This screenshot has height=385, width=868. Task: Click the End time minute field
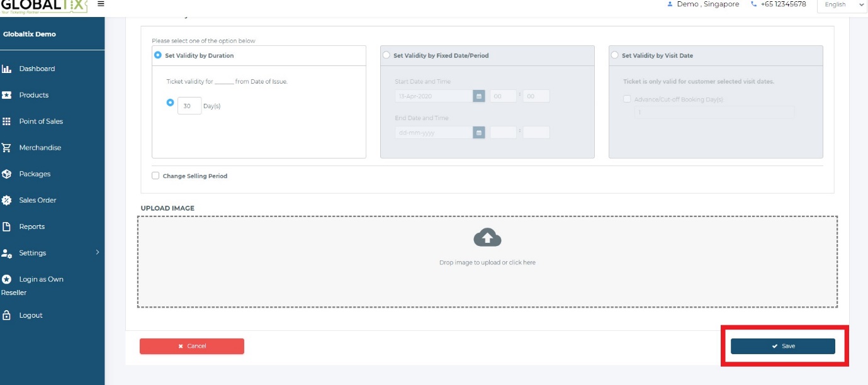click(x=536, y=133)
